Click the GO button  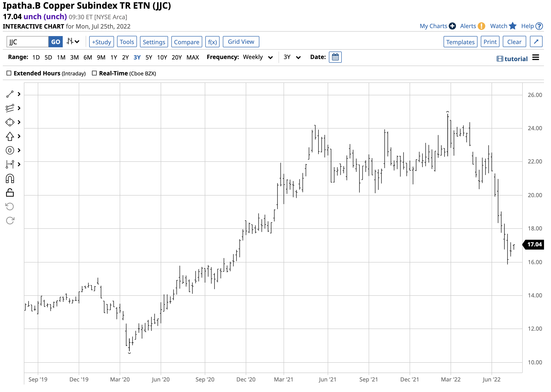pos(56,42)
